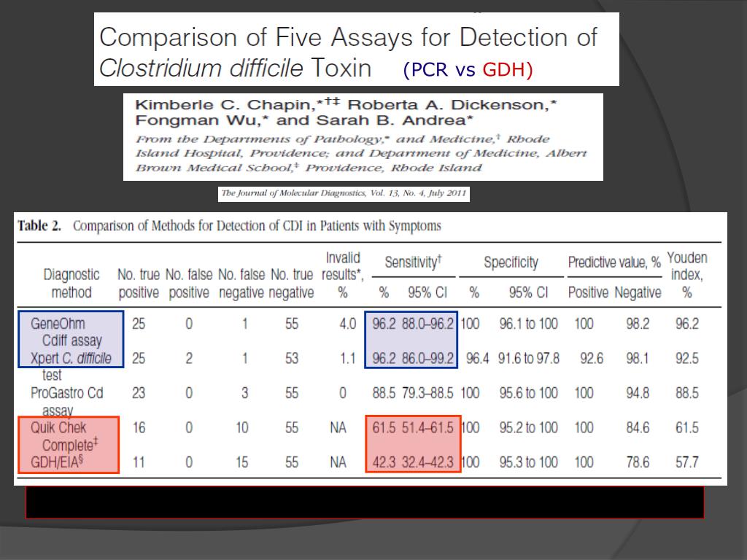Select negative predictive value "78.6"
Screen dimensions: 747x560
tap(638, 462)
